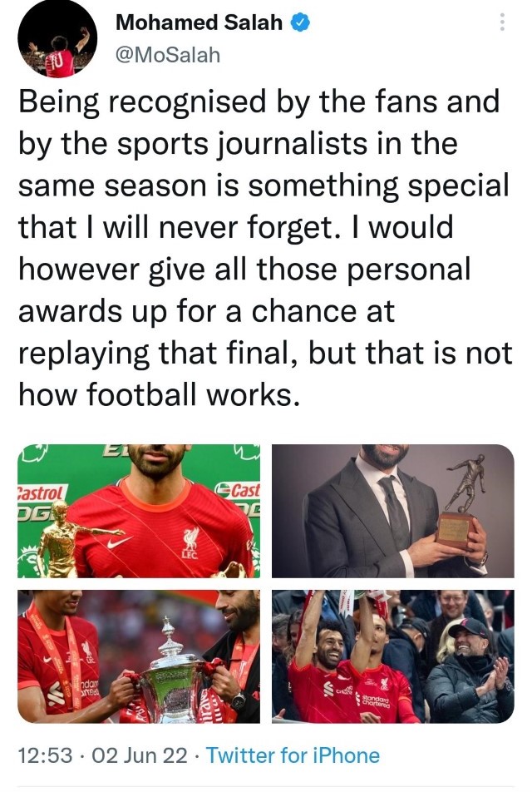Click the tweet text about personal awards
Image resolution: width=532 pixels, height=792 pixels.
[265, 248]
